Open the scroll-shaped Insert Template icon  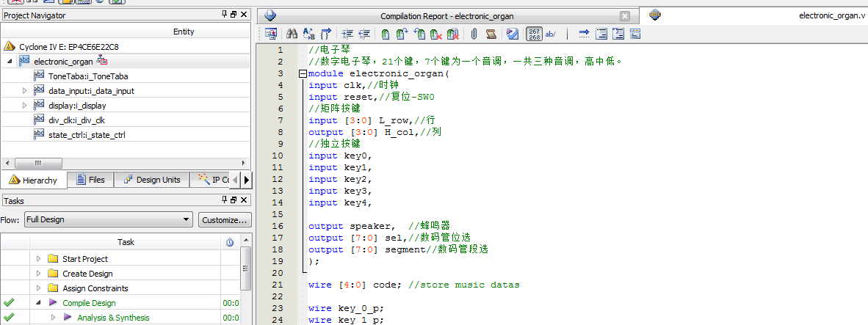[x=491, y=34]
